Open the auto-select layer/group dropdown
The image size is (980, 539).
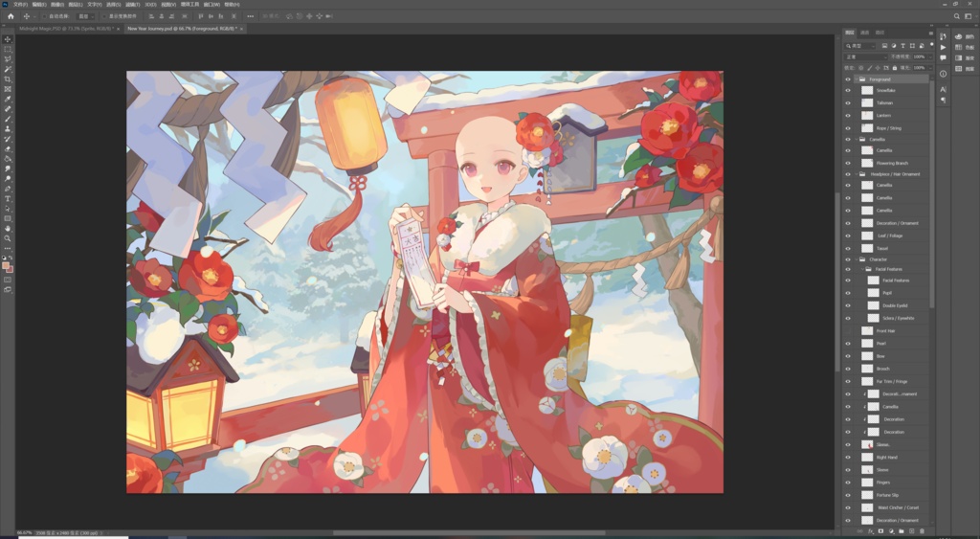(85, 16)
